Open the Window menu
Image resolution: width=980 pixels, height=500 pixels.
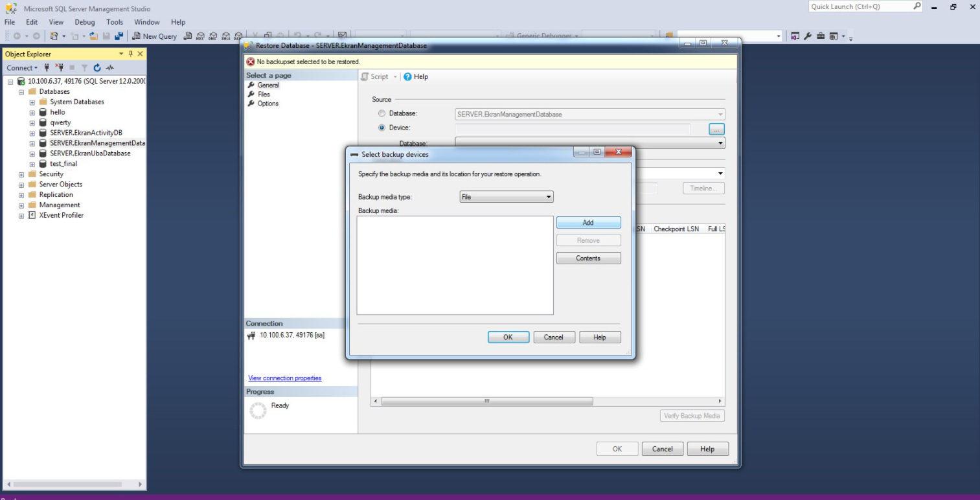(147, 22)
